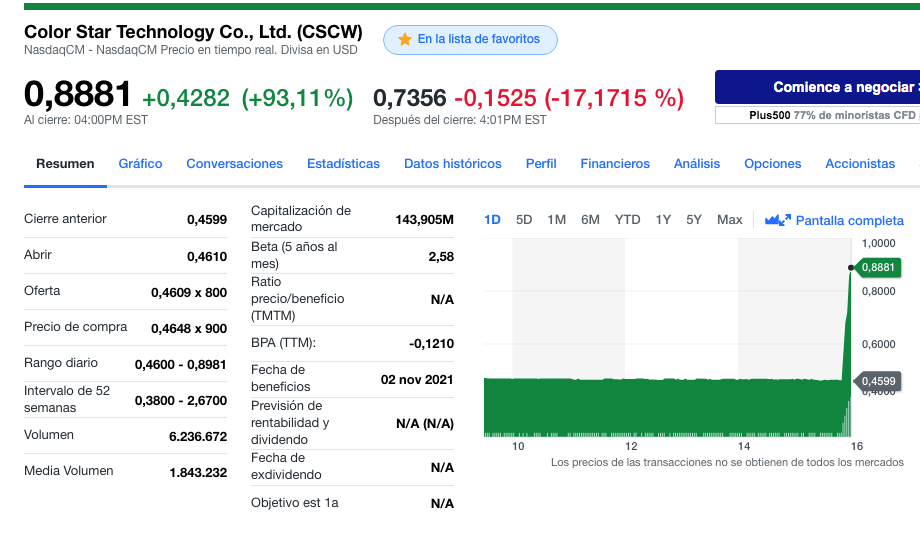Click the Media Volumen value 1.843.232

click(x=198, y=473)
